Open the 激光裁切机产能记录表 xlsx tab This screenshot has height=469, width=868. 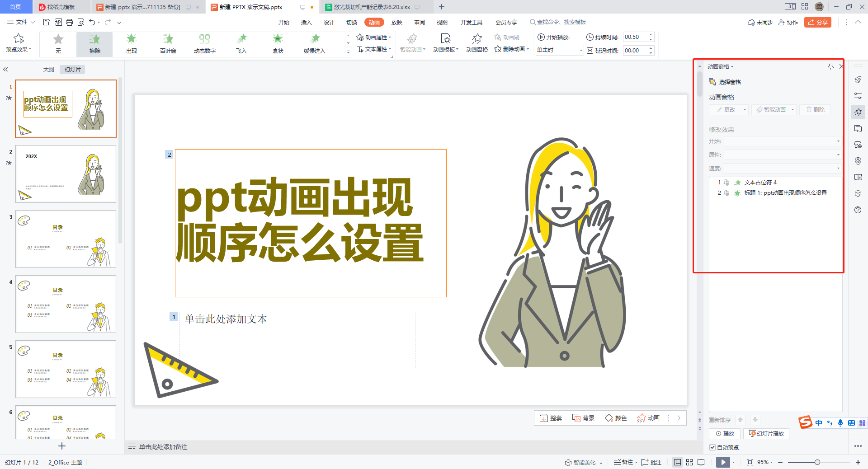pyautogui.click(x=372, y=7)
